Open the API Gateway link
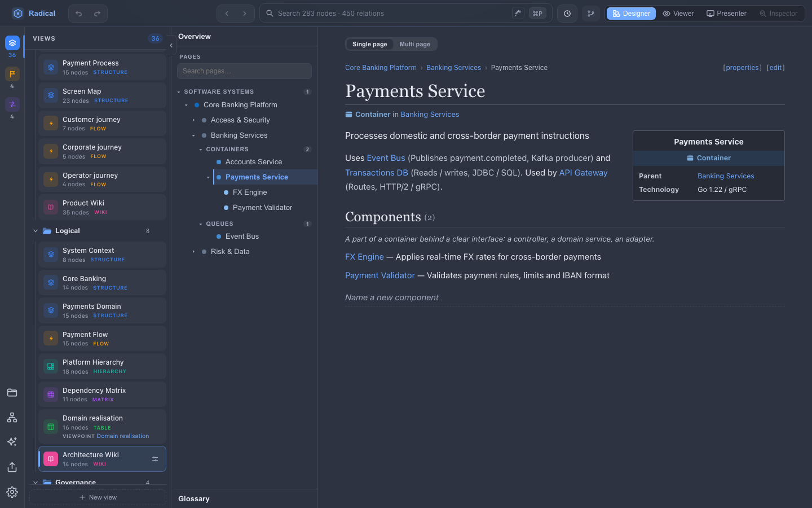The height and width of the screenshot is (508, 812). coord(583,173)
